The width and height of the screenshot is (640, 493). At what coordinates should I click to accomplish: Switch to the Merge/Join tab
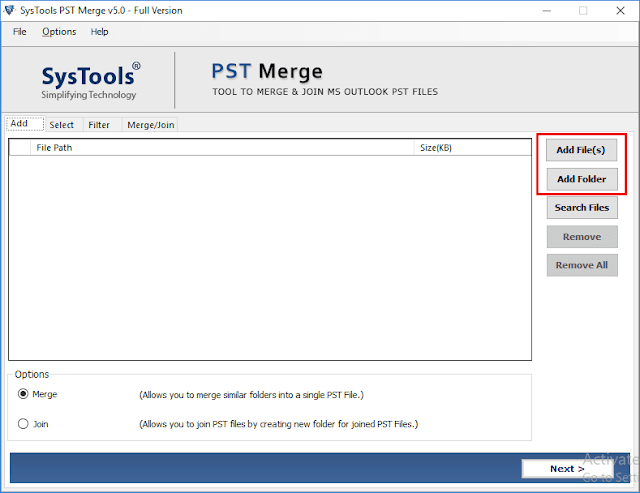pyautogui.click(x=151, y=125)
